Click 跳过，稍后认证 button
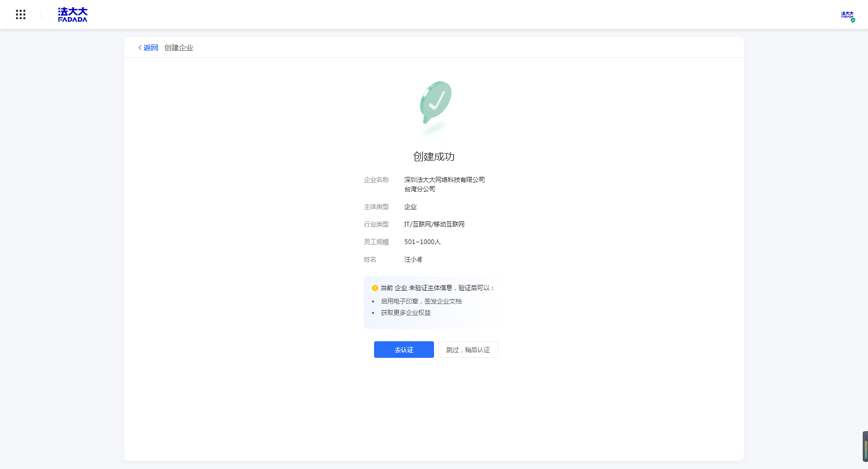The width and height of the screenshot is (868, 469). click(x=468, y=350)
